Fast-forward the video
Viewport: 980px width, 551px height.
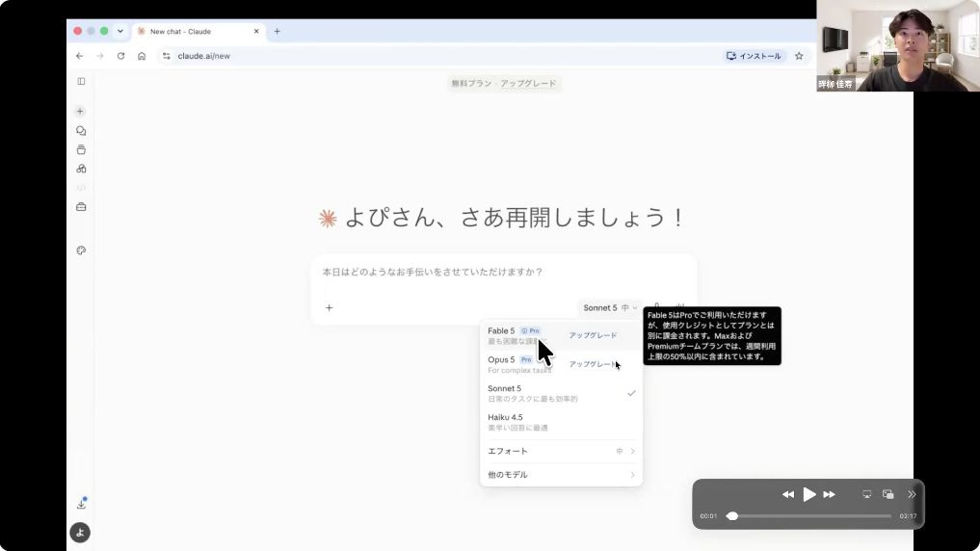(x=830, y=494)
